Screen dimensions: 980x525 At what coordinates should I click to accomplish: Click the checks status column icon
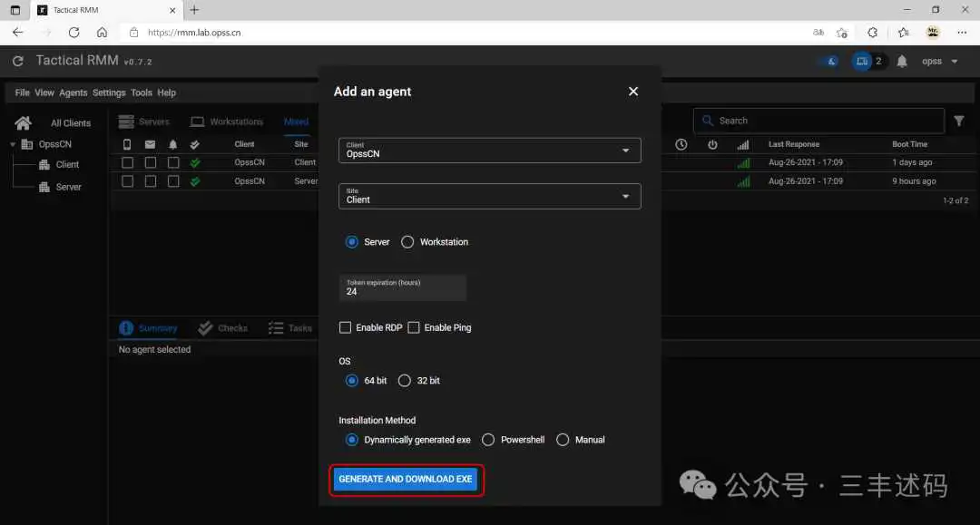[x=195, y=144]
